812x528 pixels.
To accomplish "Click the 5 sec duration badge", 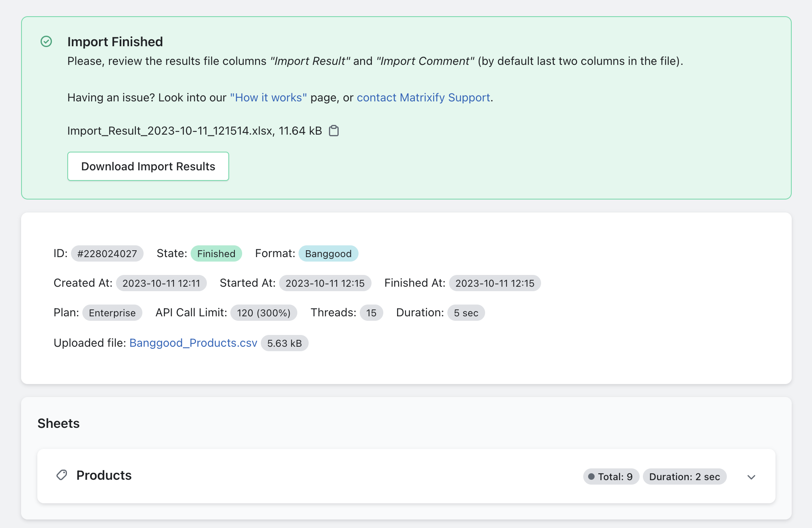I will [x=466, y=313].
